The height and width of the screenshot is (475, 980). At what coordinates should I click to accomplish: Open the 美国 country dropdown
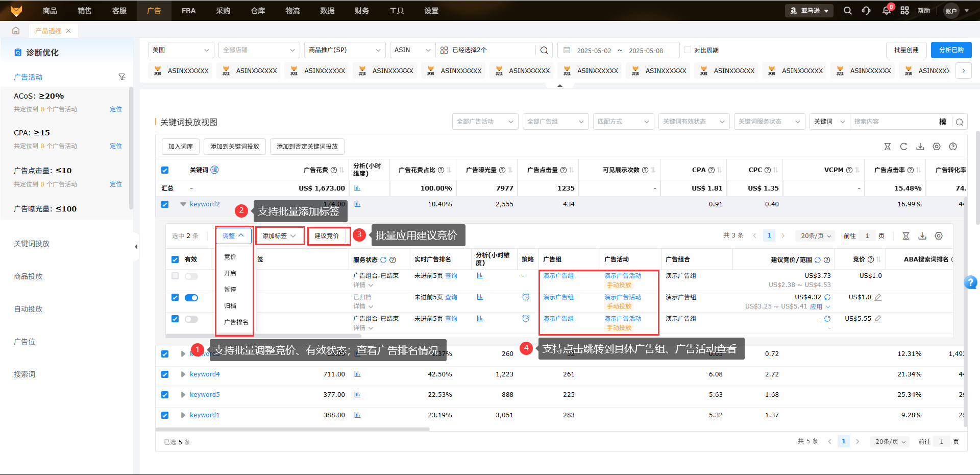(181, 50)
